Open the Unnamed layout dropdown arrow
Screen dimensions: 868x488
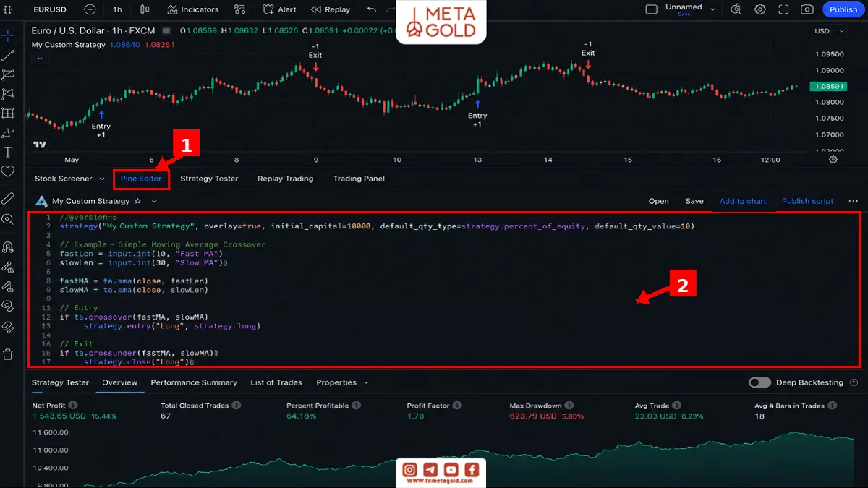(x=712, y=9)
